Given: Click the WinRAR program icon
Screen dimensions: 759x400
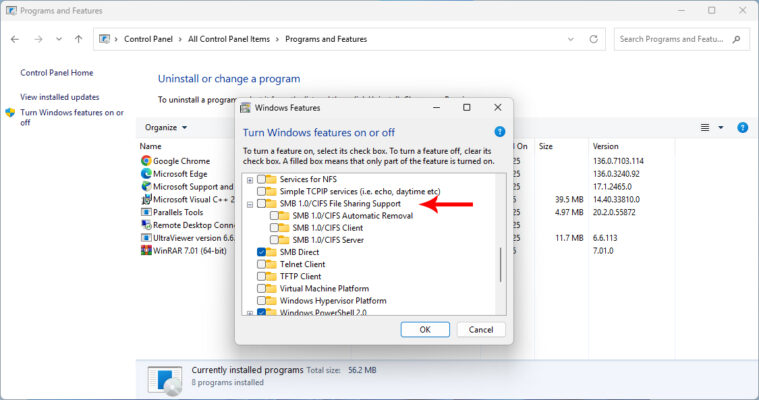Looking at the screenshot, I should 146,250.
